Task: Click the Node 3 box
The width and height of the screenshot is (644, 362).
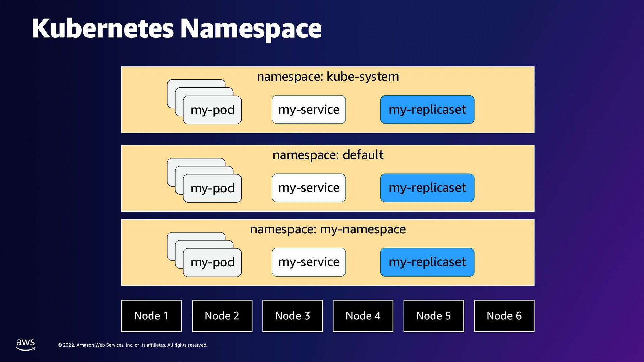Action: click(292, 316)
